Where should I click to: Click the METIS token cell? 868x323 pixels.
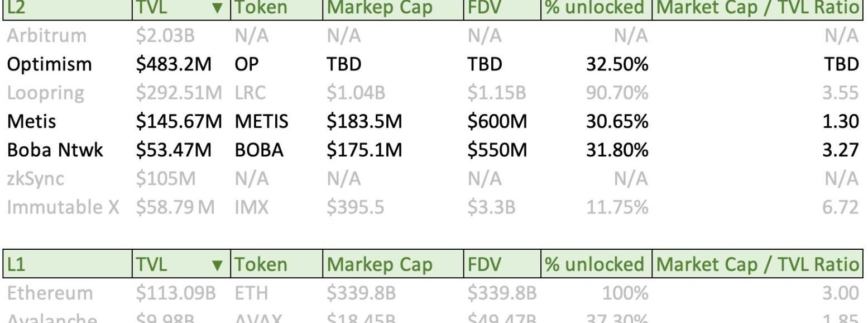261,121
